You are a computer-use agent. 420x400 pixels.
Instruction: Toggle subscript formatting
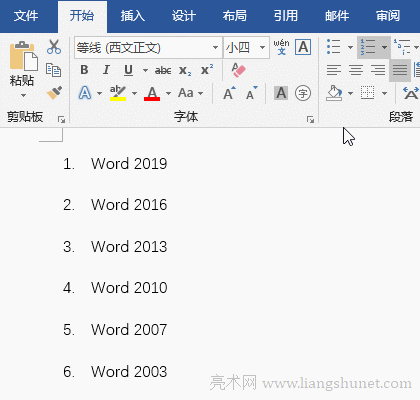[185, 70]
